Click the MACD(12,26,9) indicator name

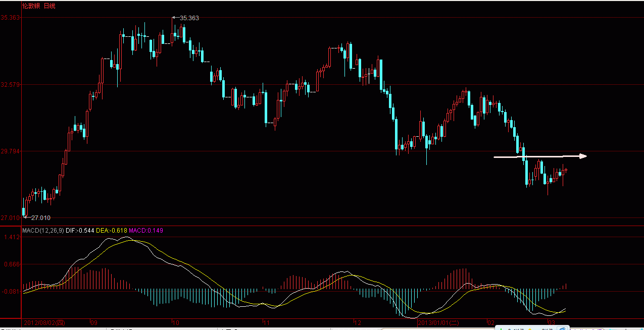[x=43, y=231]
